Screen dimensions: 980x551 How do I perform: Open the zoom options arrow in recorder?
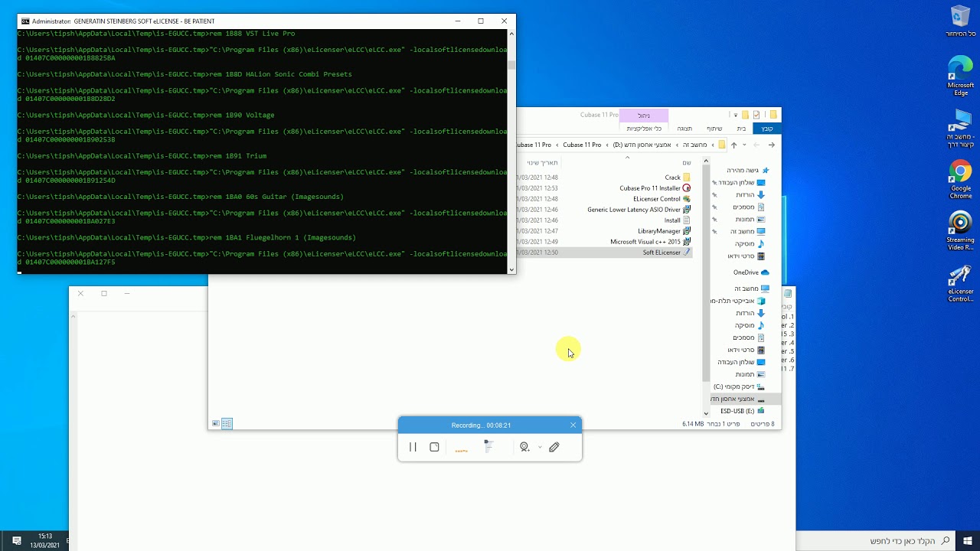point(540,447)
